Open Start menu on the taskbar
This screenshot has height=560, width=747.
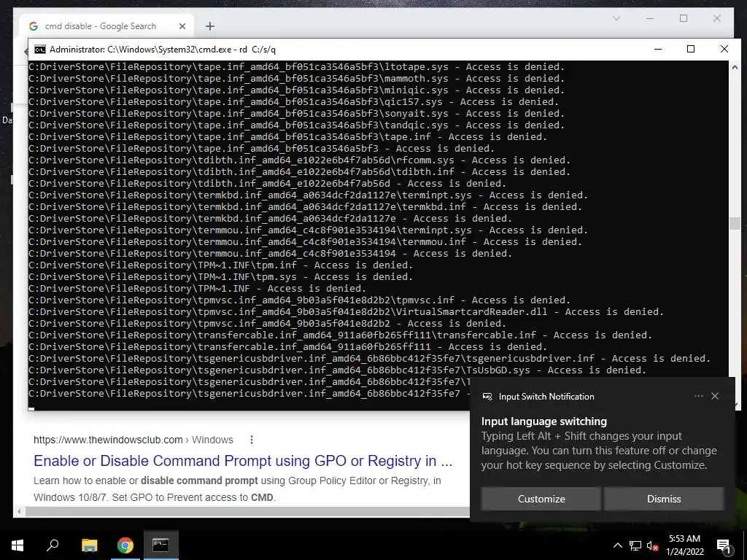(x=18, y=545)
